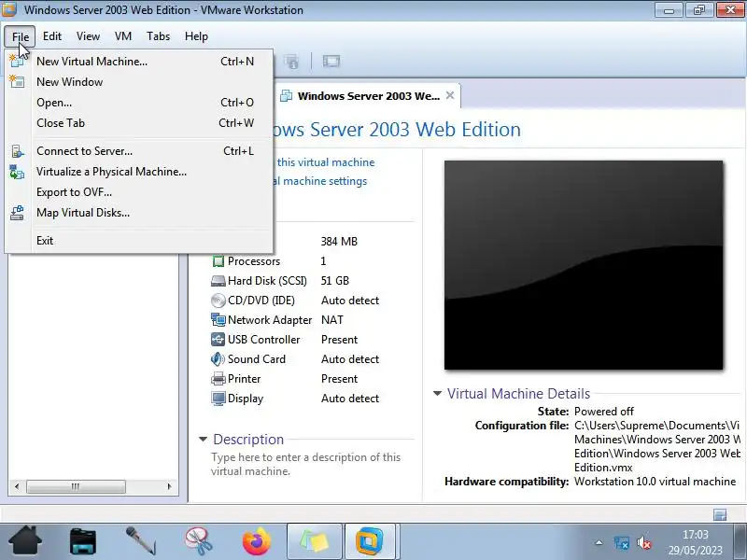747x560 pixels.
Task: Click the 384 MB memory value
Action: [339, 242]
